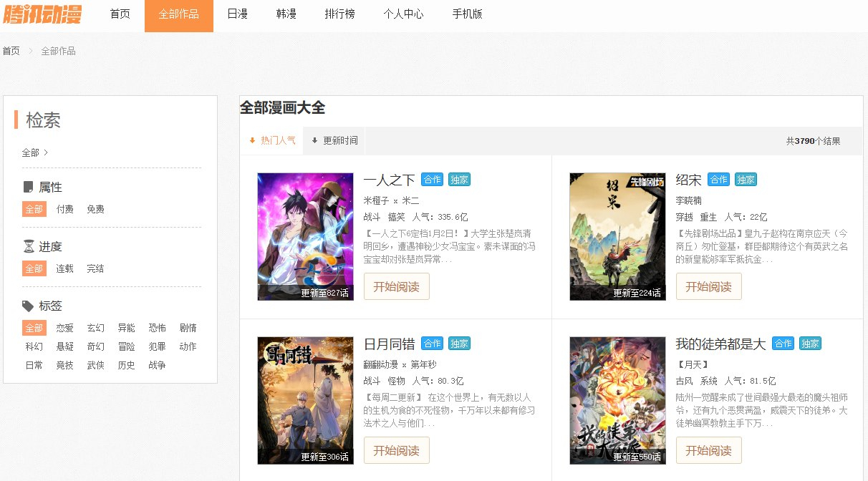Choose the 历史 tag
This screenshot has height=481, width=868.
(x=127, y=365)
